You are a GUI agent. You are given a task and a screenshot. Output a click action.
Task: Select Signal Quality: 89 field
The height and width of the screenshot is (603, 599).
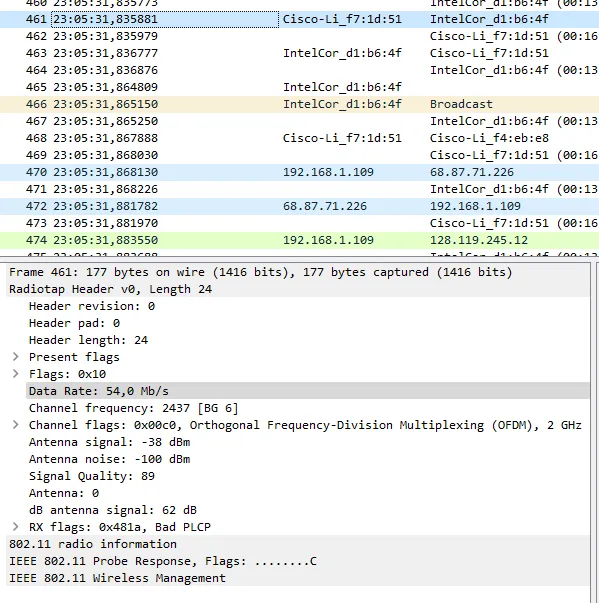[x=308, y=476]
